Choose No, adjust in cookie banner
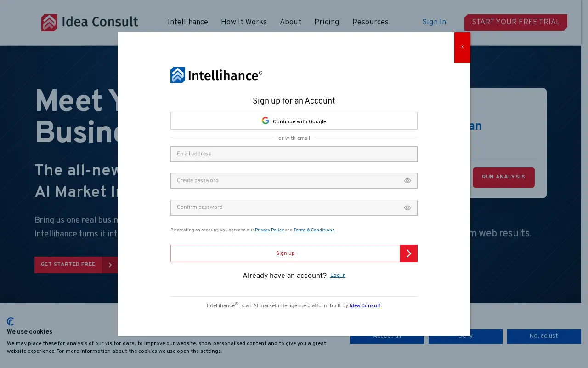Screen dimensions: 588x368 coord(544,336)
